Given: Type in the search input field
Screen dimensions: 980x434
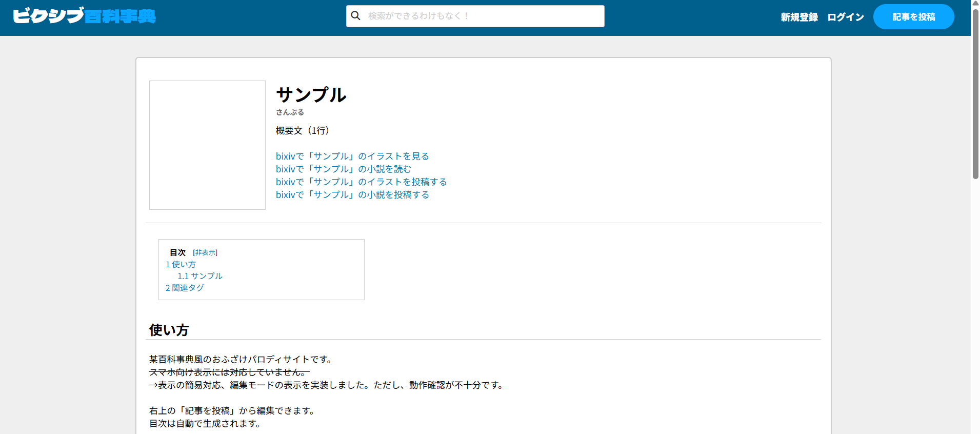Looking at the screenshot, I should click(482, 16).
